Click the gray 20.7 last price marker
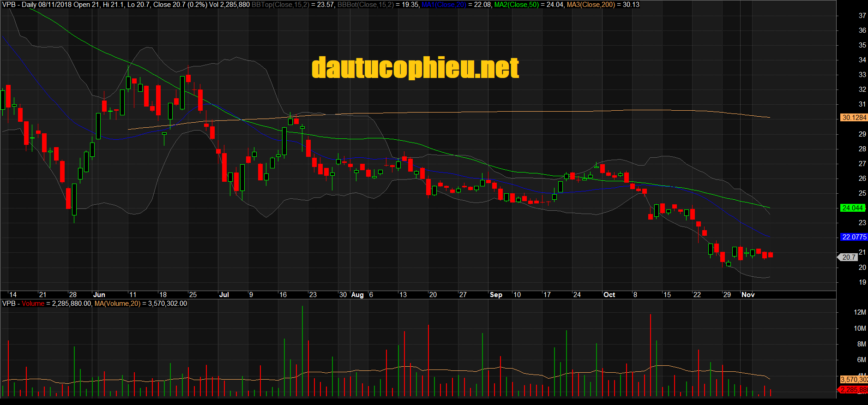This screenshot has height=405, width=868. [848, 257]
